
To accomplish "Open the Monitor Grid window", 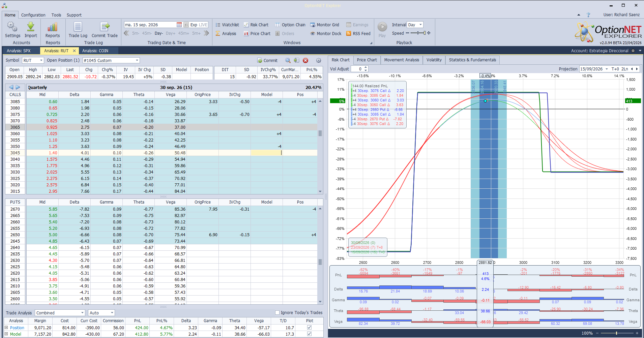I will pos(324,25).
